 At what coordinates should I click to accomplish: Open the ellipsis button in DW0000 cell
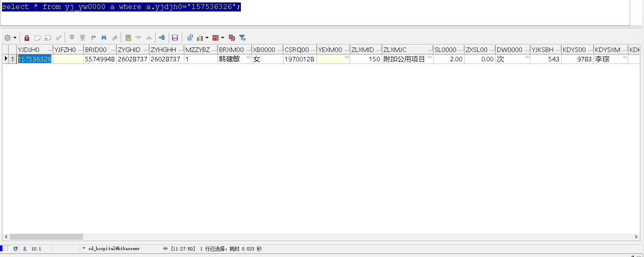527,57
